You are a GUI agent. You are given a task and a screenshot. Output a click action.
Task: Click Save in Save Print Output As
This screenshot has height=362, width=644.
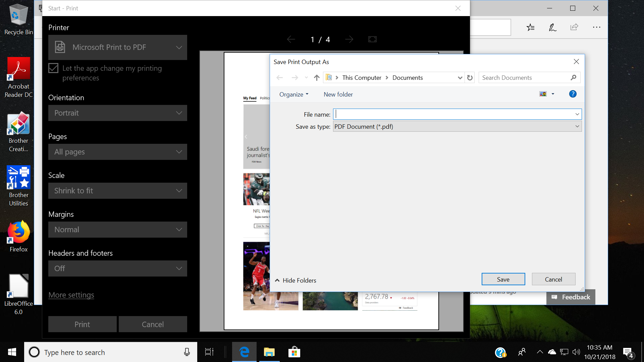503,279
